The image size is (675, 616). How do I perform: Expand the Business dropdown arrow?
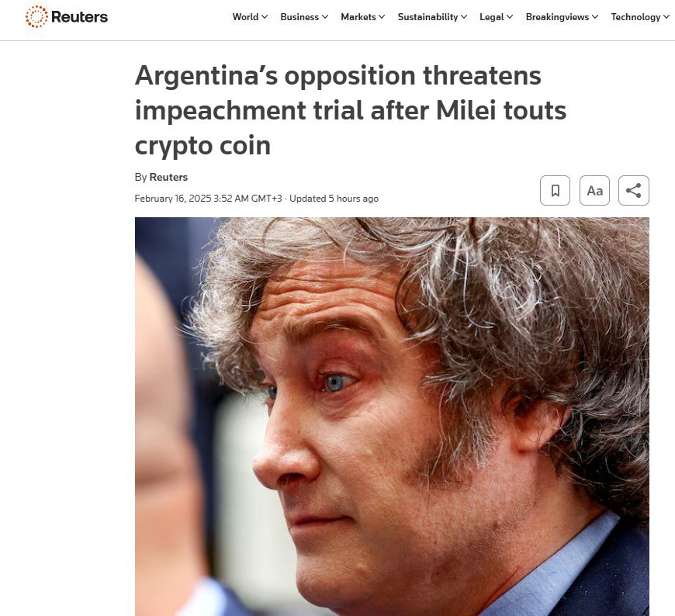click(325, 17)
